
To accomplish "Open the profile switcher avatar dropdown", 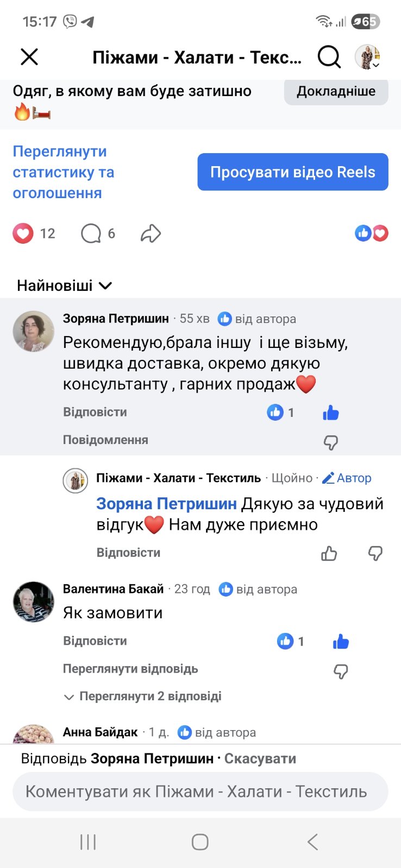I will (367, 57).
